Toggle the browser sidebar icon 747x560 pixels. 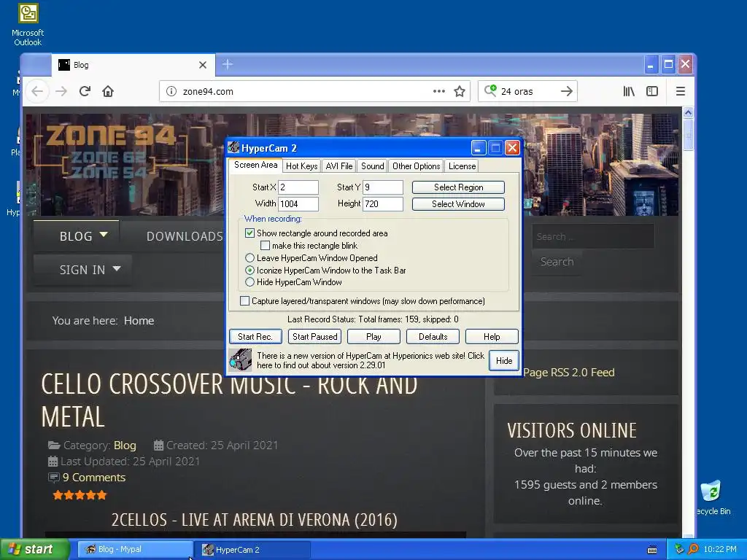tap(652, 91)
